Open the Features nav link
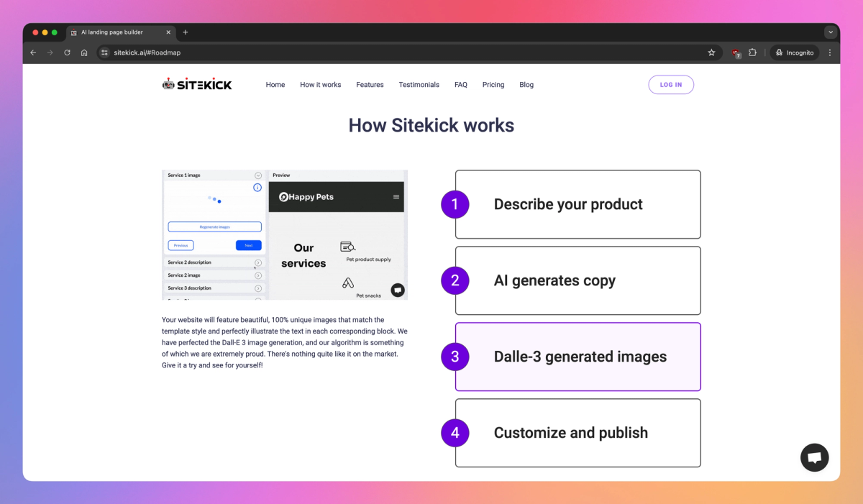Screen dimensions: 863x504 [370, 85]
